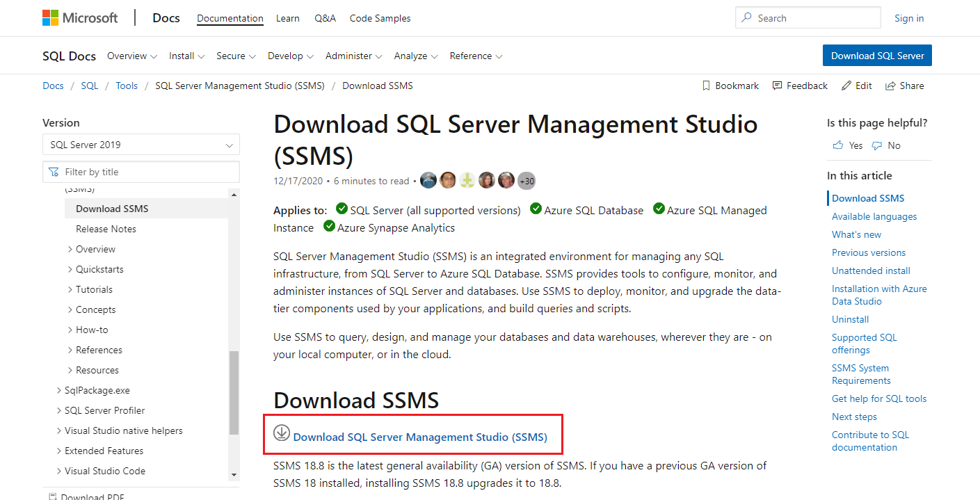Open the SQL Server 2019 version dropdown
This screenshot has width=980, height=500.
pyautogui.click(x=141, y=144)
